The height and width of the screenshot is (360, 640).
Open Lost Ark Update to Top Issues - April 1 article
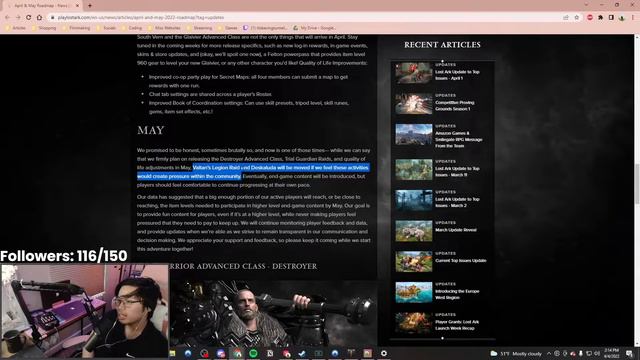click(457, 75)
